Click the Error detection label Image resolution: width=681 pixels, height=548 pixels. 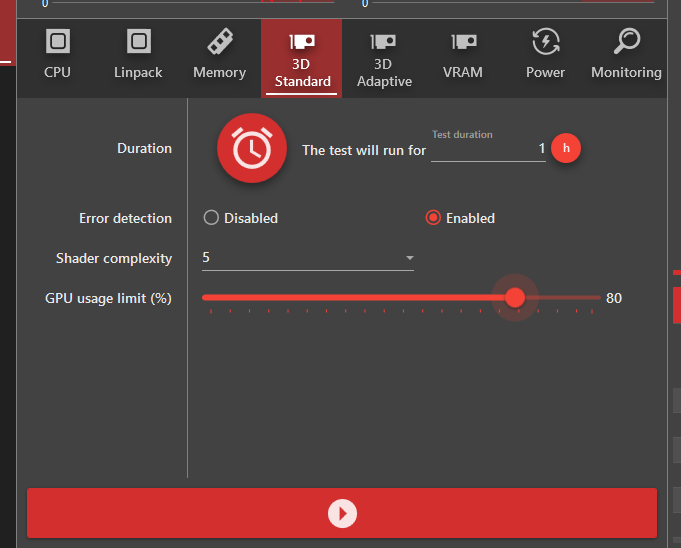point(126,218)
